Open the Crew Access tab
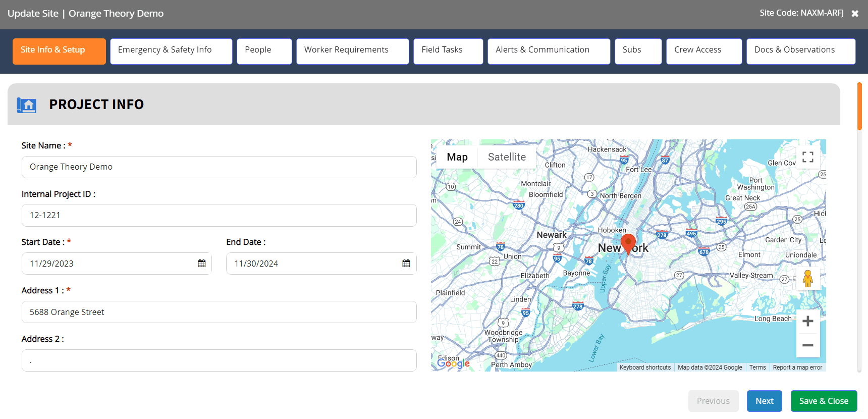This screenshot has height=419, width=868. pos(704,51)
